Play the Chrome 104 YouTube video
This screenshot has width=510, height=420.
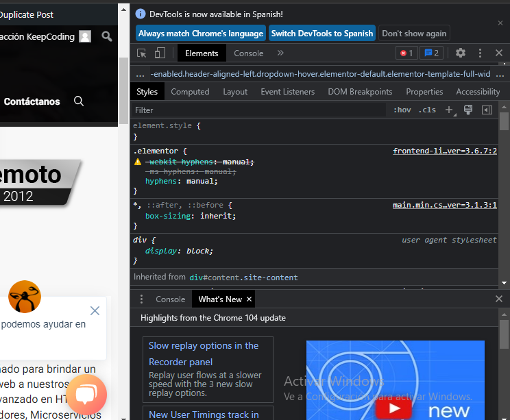tap(394, 408)
